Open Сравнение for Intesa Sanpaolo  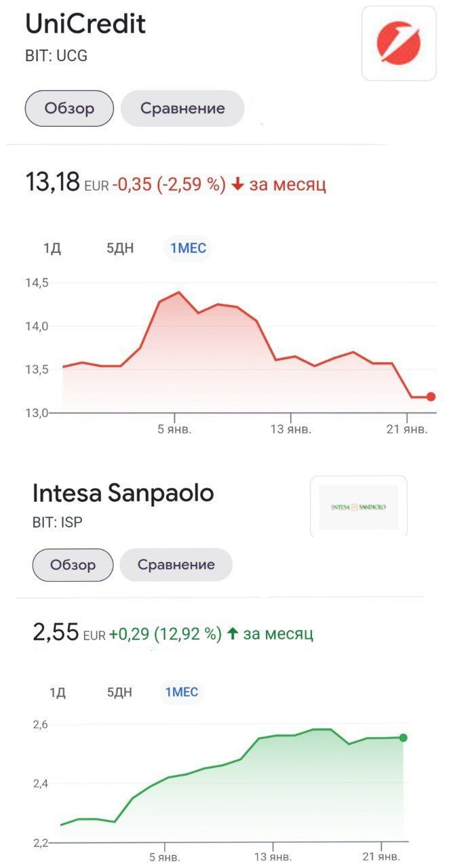pyautogui.click(x=176, y=564)
